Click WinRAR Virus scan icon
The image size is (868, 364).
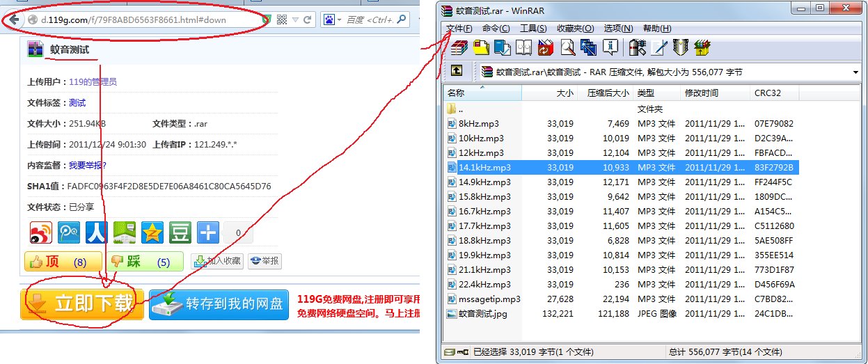[637, 47]
